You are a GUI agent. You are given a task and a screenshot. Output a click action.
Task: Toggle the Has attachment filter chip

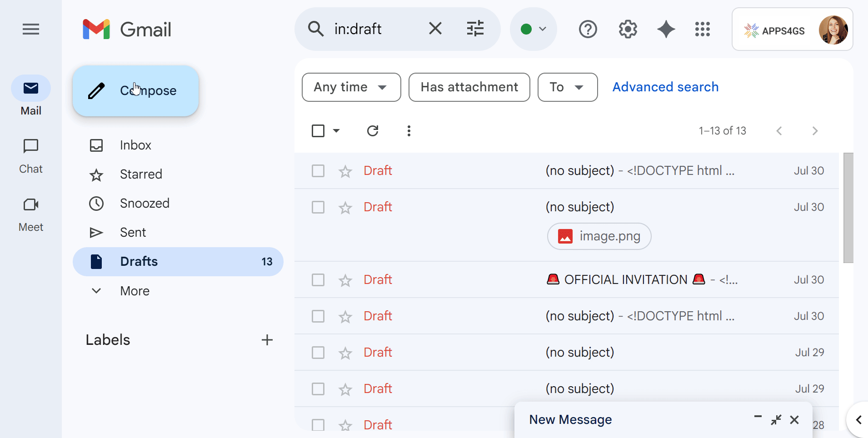coord(469,87)
